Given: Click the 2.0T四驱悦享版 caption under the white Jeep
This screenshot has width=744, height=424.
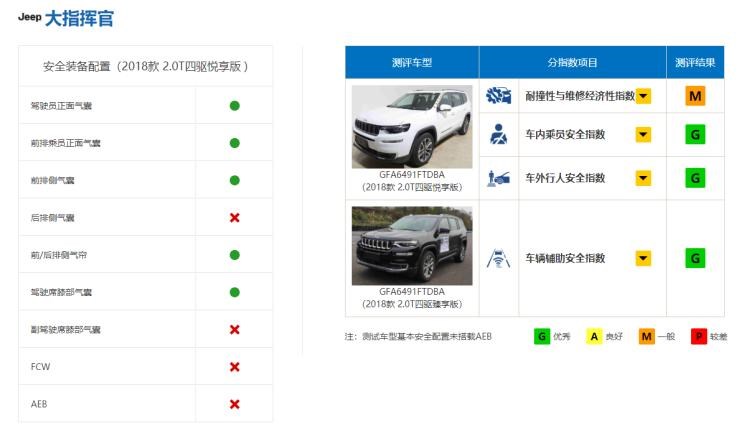Looking at the screenshot, I should 412,187.
